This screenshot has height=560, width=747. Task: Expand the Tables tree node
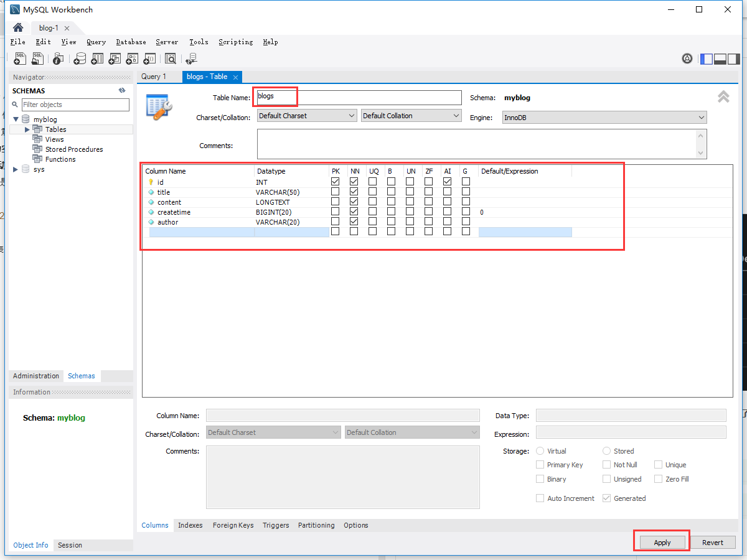pyautogui.click(x=27, y=129)
